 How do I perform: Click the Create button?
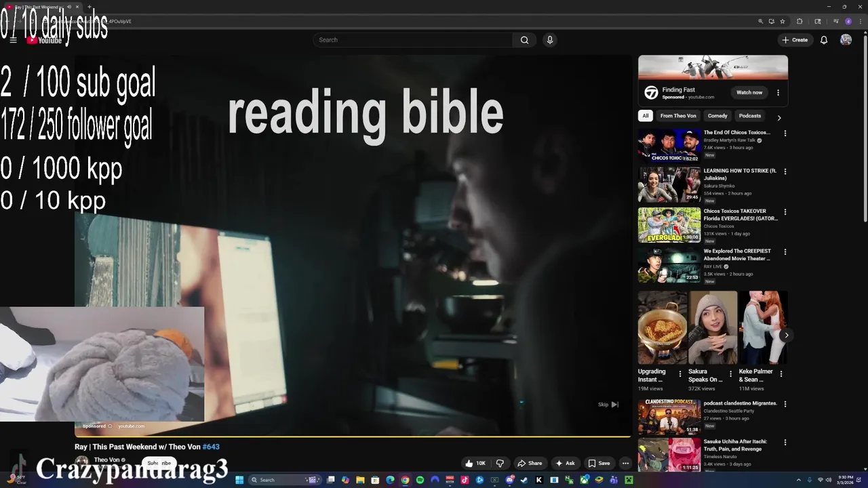point(795,40)
